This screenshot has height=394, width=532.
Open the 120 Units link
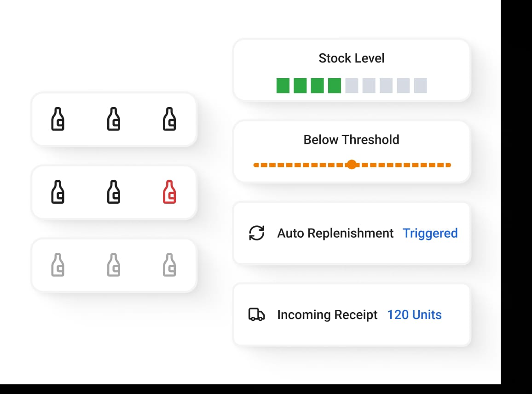click(x=414, y=314)
